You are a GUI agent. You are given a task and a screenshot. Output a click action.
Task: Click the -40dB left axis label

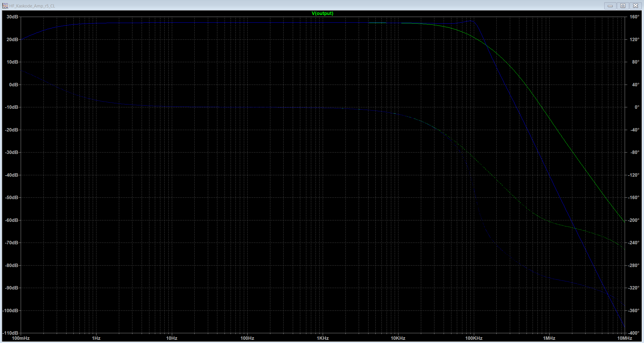12,175
